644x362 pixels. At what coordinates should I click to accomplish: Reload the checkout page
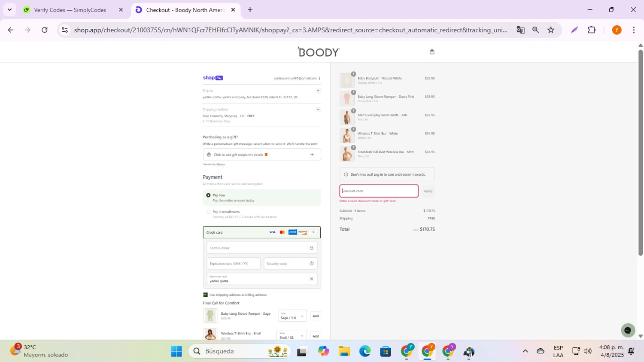coord(44,30)
